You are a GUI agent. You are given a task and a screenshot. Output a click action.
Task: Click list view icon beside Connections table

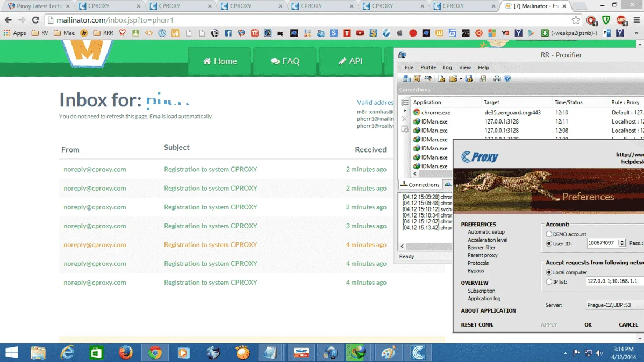[x=405, y=102]
